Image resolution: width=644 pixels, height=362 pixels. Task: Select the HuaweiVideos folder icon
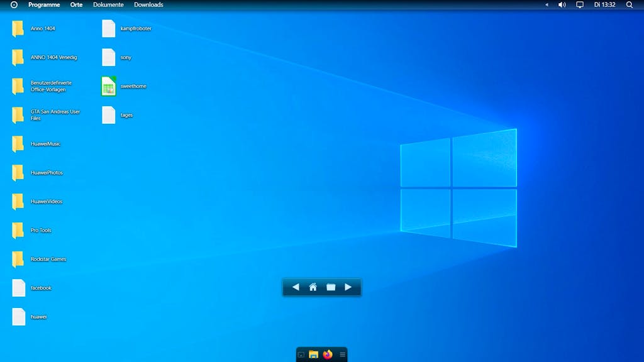point(18,202)
